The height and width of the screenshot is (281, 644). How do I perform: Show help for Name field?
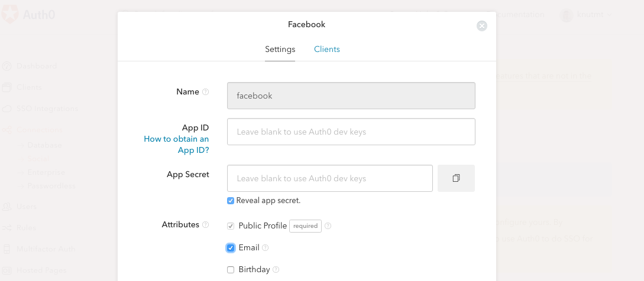pyautogui.click(x=205, y=92)
